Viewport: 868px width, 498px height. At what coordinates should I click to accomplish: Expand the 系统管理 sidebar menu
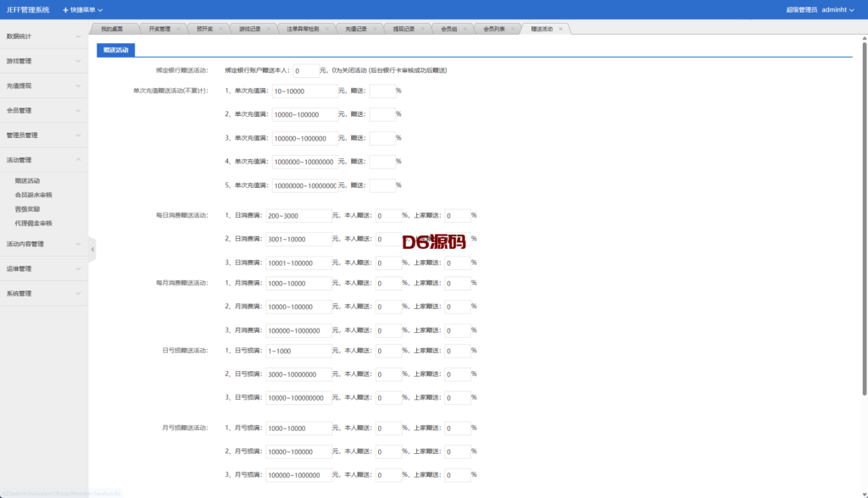[x=44, y=294]
